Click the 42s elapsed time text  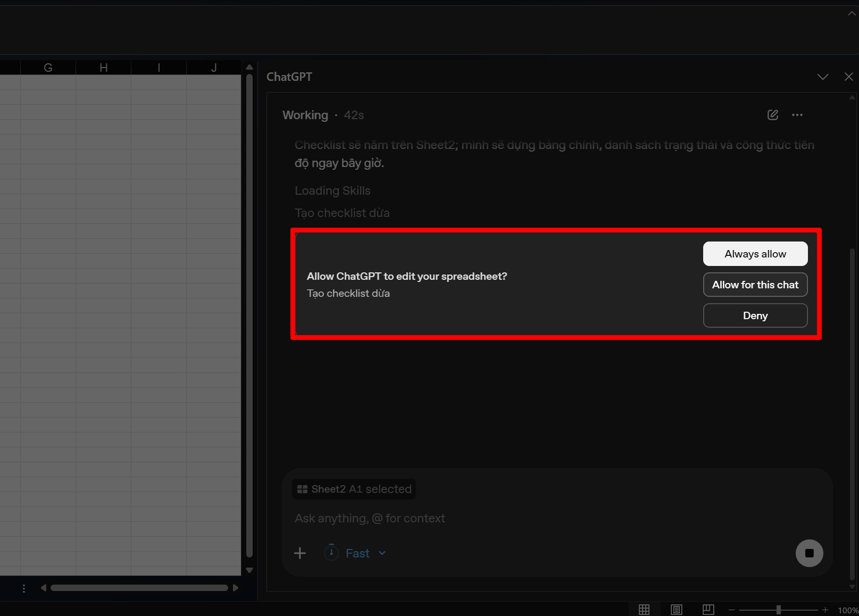[354, 115]
